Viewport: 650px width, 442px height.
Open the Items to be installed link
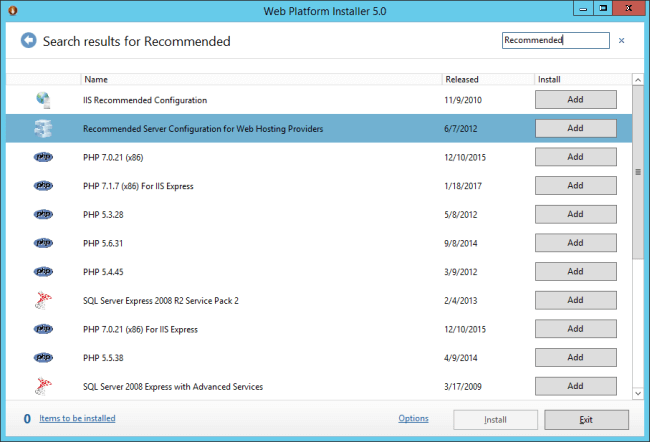coord(77,418)
